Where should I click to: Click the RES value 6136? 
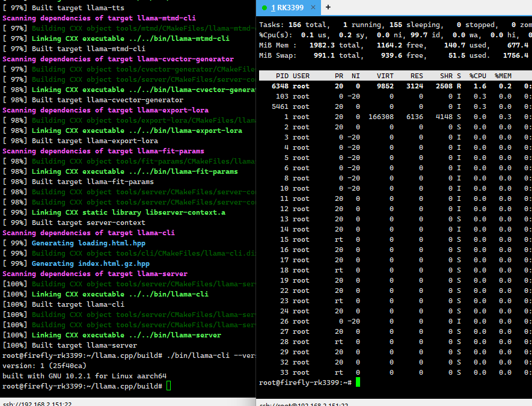tap(415, 117)
